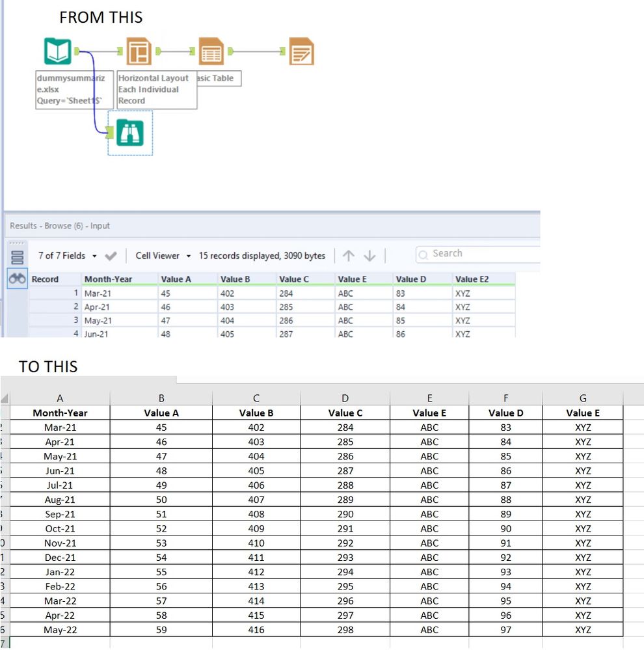Select Excel column A header
This screenshot has height=650, width=644.
tap(60, 398)
